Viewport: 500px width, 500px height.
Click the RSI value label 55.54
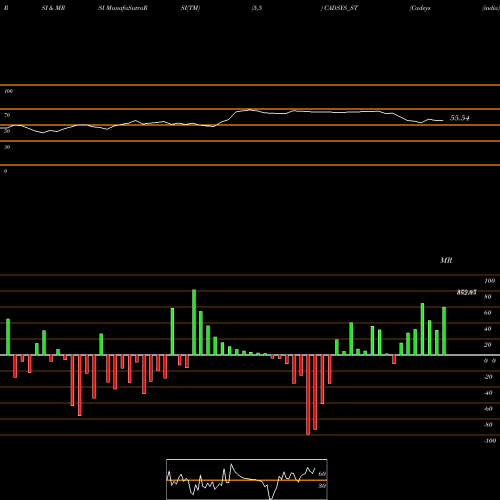pos(460,118)
